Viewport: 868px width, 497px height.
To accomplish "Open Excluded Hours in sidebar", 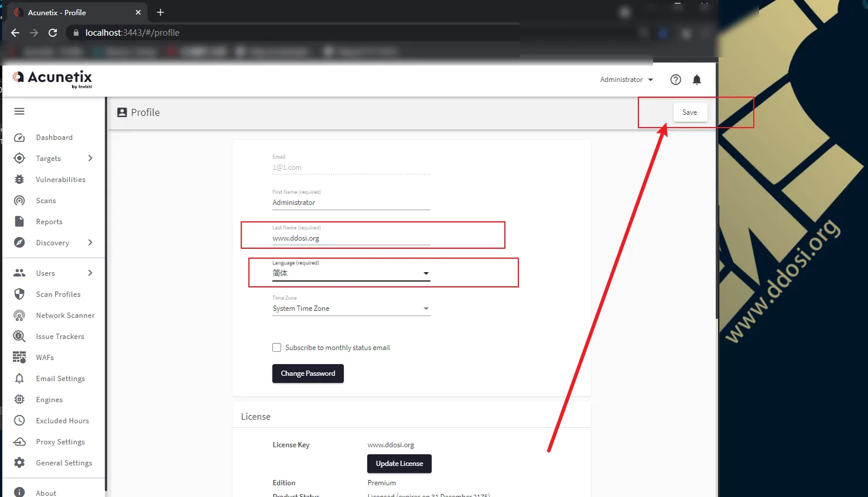I will 63,421.
